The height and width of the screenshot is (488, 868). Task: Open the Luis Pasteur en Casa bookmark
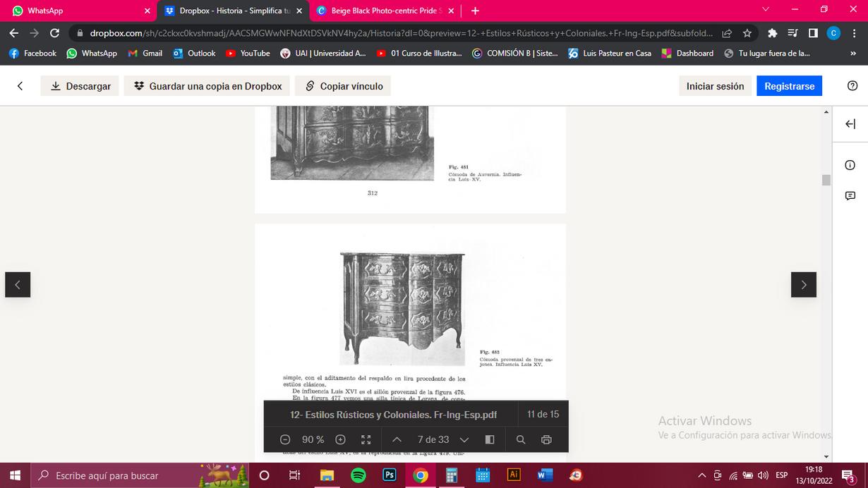[x=610, y=53]
